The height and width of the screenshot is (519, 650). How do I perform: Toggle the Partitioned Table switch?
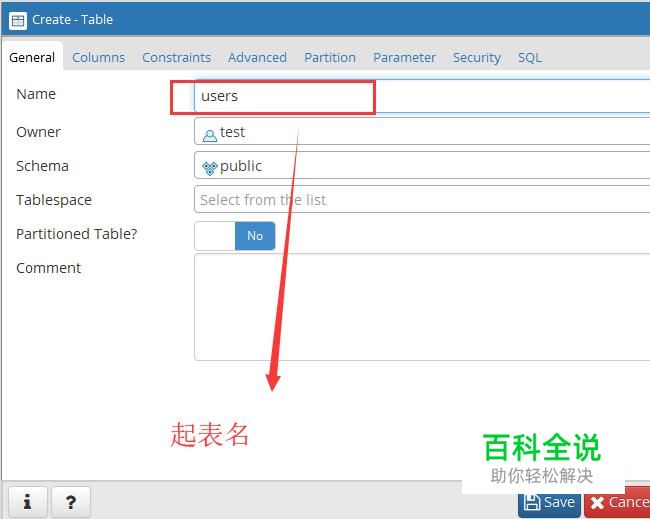click(x=235, y=236)
